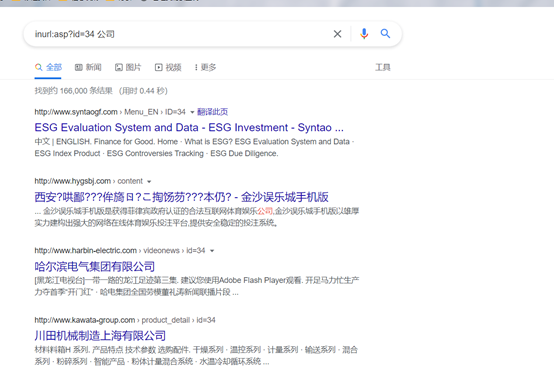Expand dropdown arrow beside harbin-electric.com URL
The image size is (554, 373).
(212, 251)
